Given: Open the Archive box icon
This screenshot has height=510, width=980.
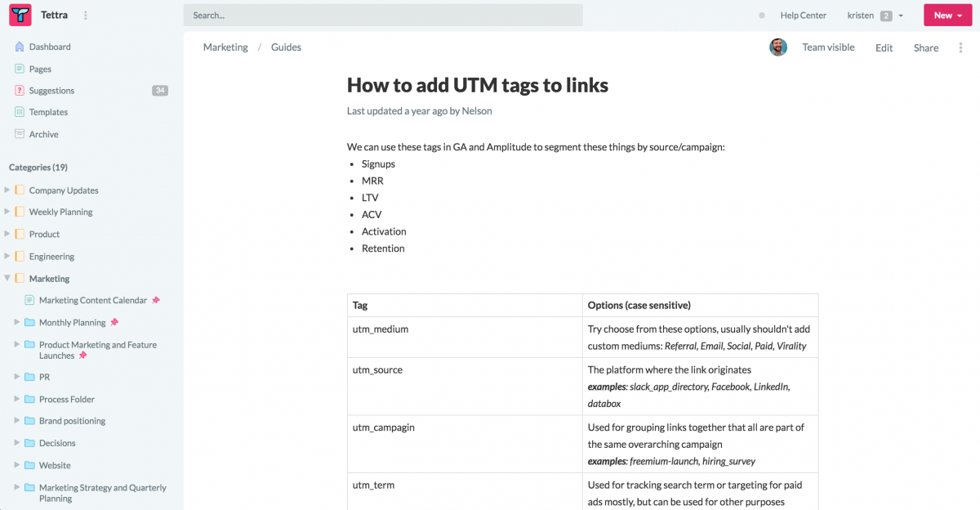Looking at the screenshot, I should coord(20,134).
